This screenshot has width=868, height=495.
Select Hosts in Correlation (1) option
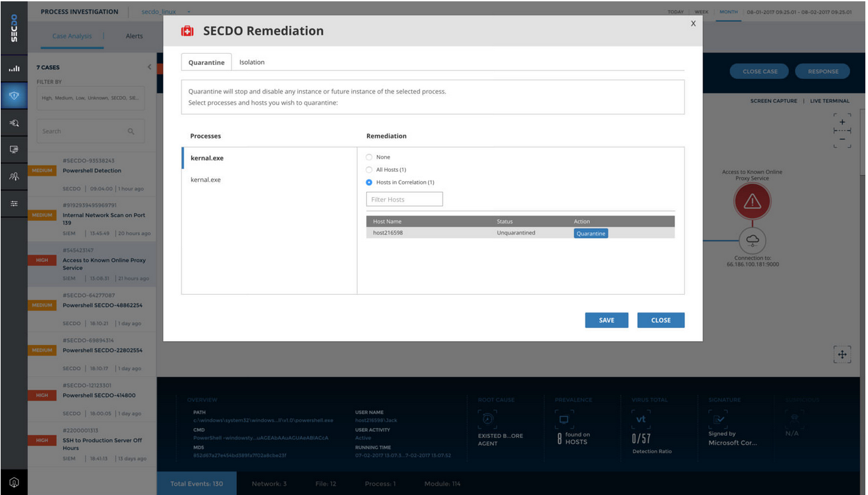click(370, 182)
